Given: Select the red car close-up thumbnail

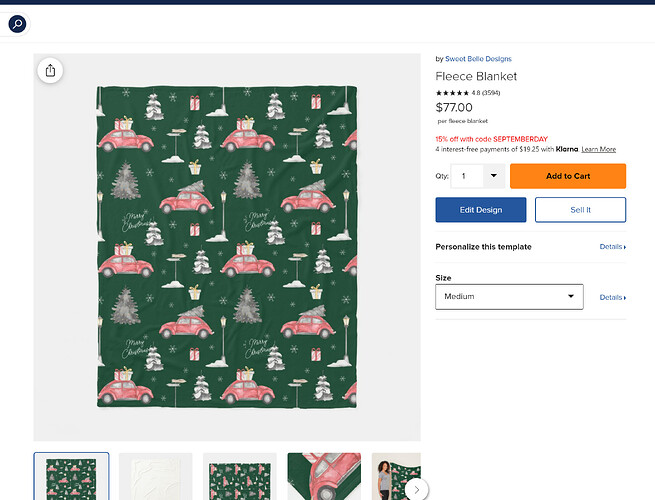Looking at the screenshot, I should (x=324, y=477).
